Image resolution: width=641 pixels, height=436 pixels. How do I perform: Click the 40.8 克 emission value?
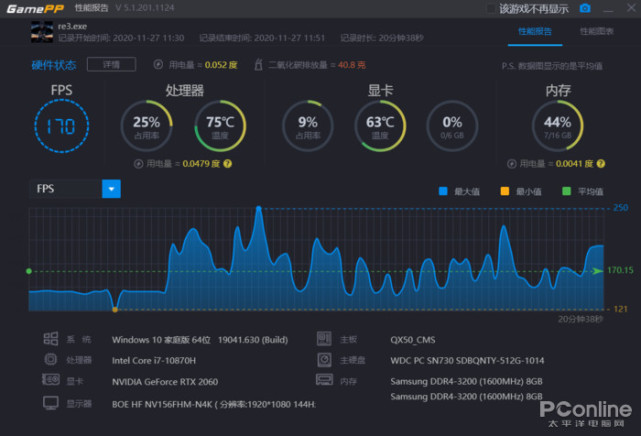[x=352, y=65]
